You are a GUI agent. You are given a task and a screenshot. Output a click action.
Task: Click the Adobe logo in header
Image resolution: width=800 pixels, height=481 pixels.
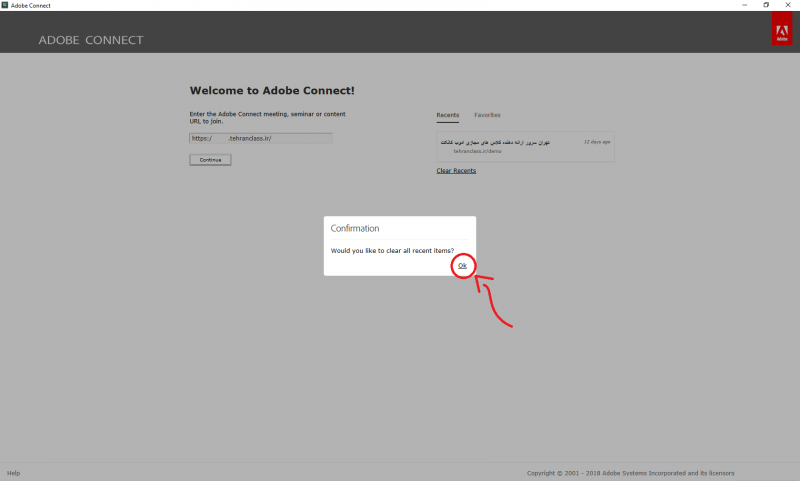click(781, 33)
